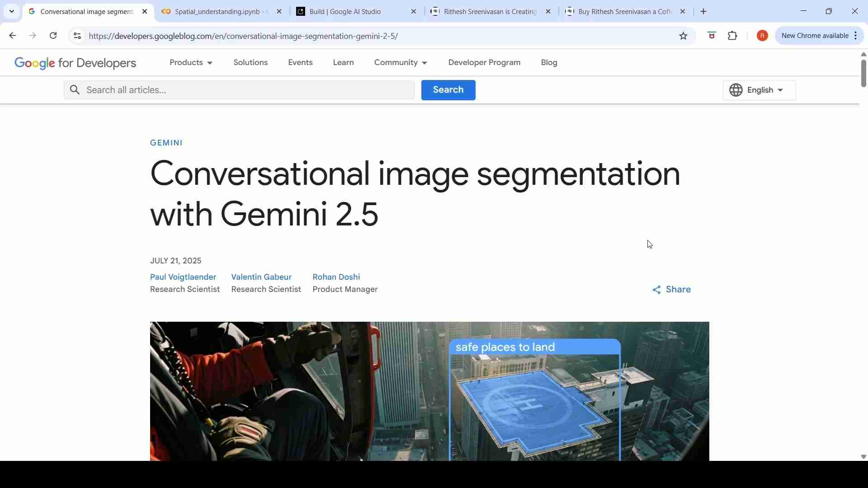Reload the current page
868x488 pixels.
[x=53, y=36]
